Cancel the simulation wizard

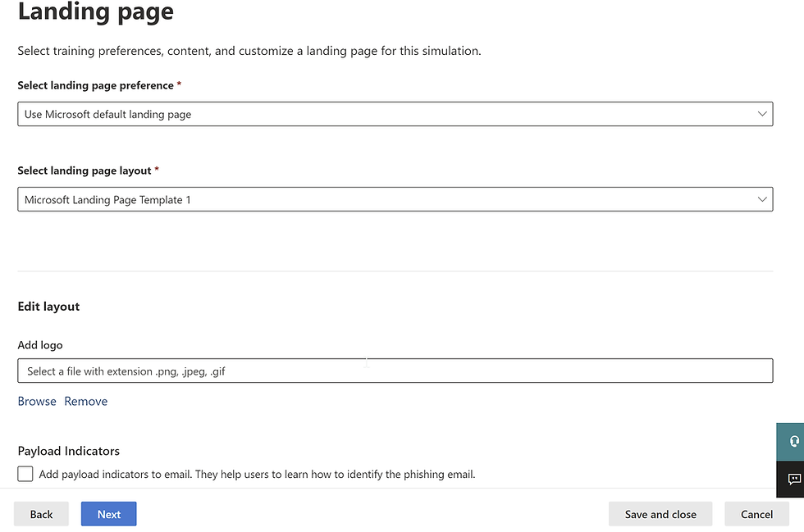point(756,514)
